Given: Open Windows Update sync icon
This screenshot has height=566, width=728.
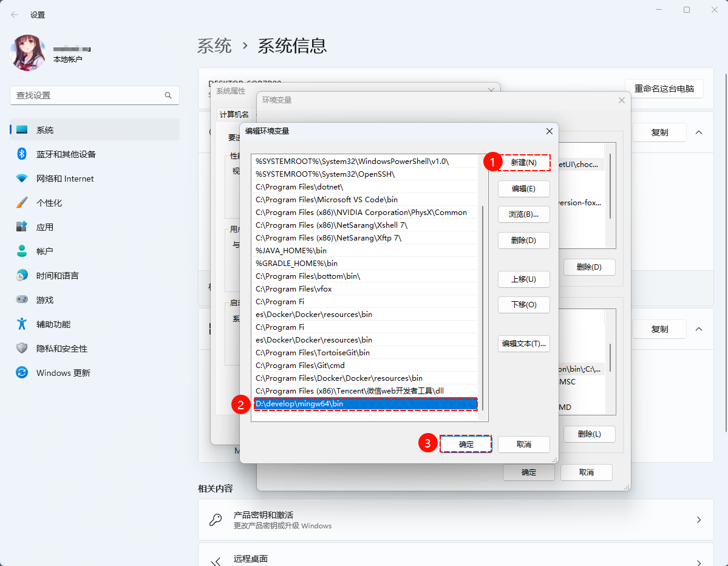Looking at the screenshot, I should pos(22,373).
